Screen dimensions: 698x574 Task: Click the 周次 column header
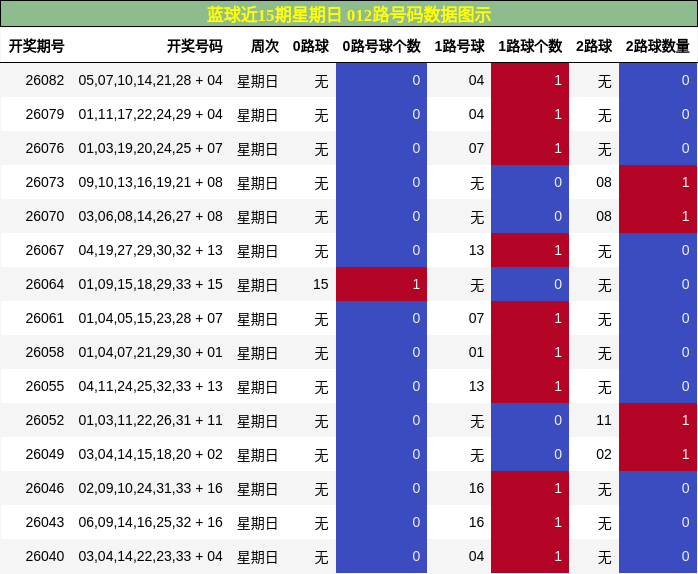tap(265, 46)
